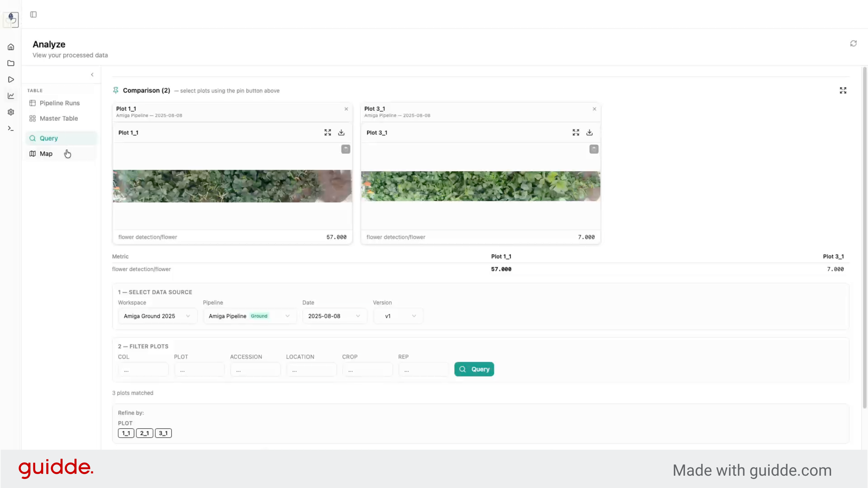The width and height of the screenshot is (868, 488).
Task: Click the gray overlay button on the Plot 3_1 image
Action: tap(594, 149)
